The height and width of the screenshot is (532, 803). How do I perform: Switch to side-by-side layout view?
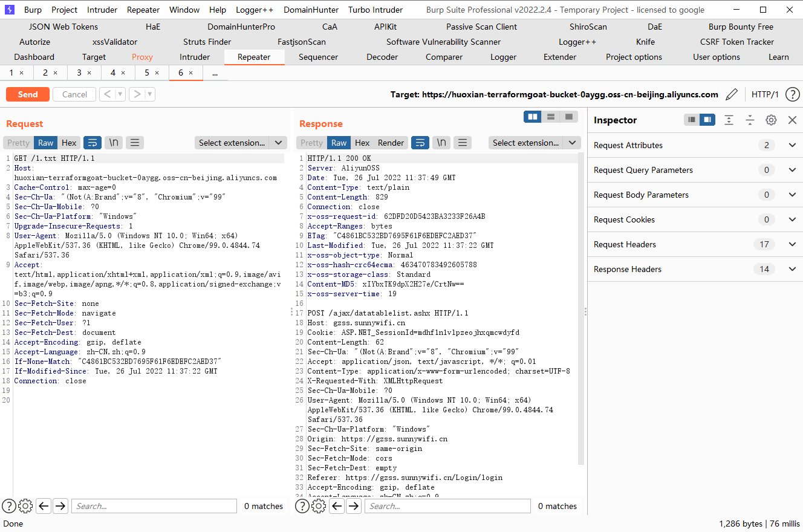(x=533, y=117)
